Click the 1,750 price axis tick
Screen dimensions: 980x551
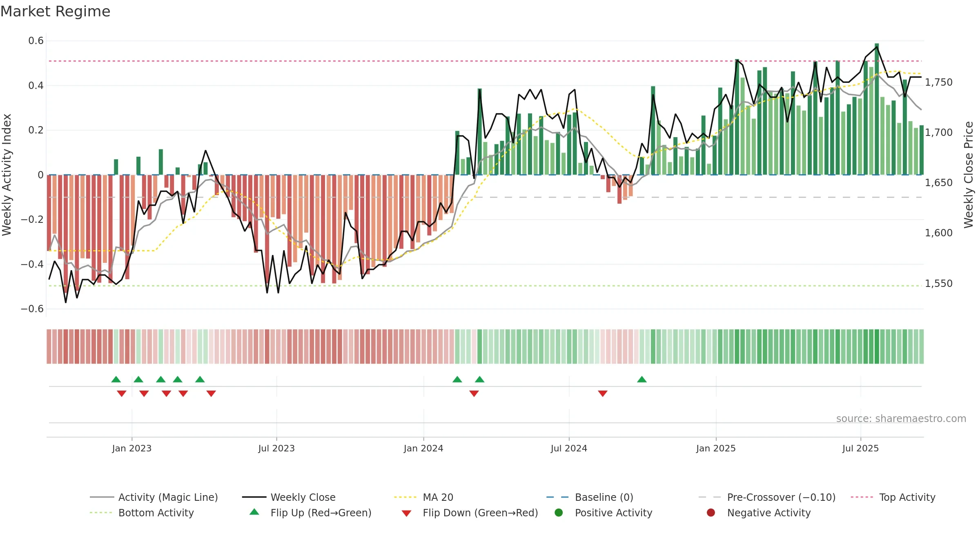[939, 82]
